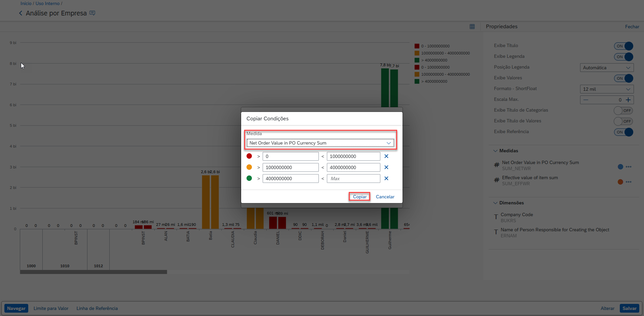
Task: Click the back arrow beside Análise por Empresa
Action: (21, 13)
